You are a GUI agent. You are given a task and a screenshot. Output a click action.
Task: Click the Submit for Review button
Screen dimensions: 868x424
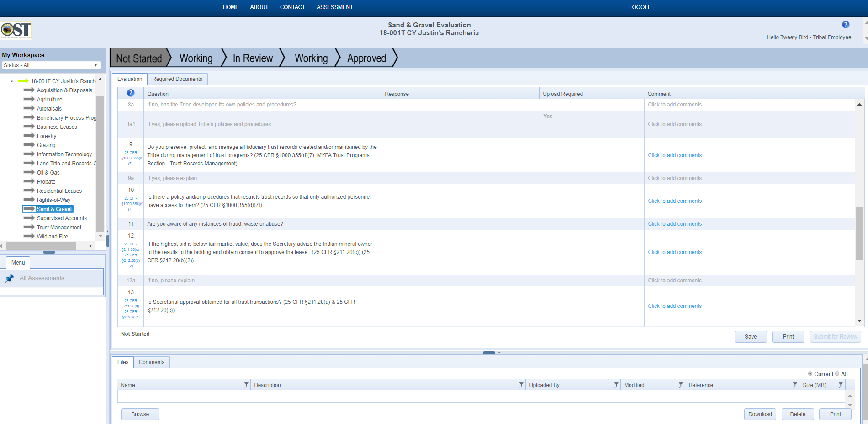835,337
